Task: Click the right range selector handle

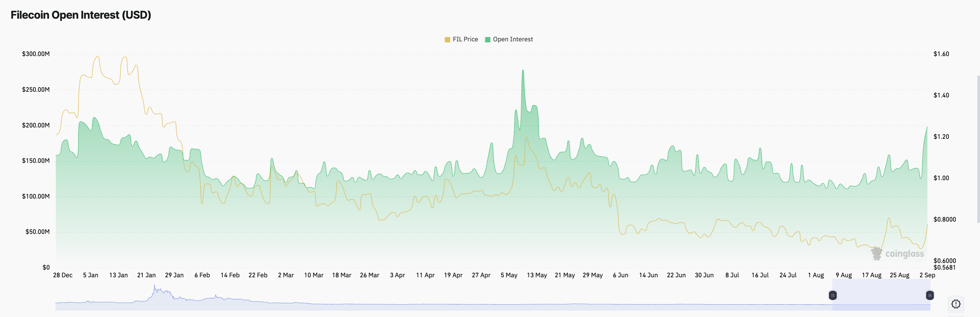Action: point(930,295)
